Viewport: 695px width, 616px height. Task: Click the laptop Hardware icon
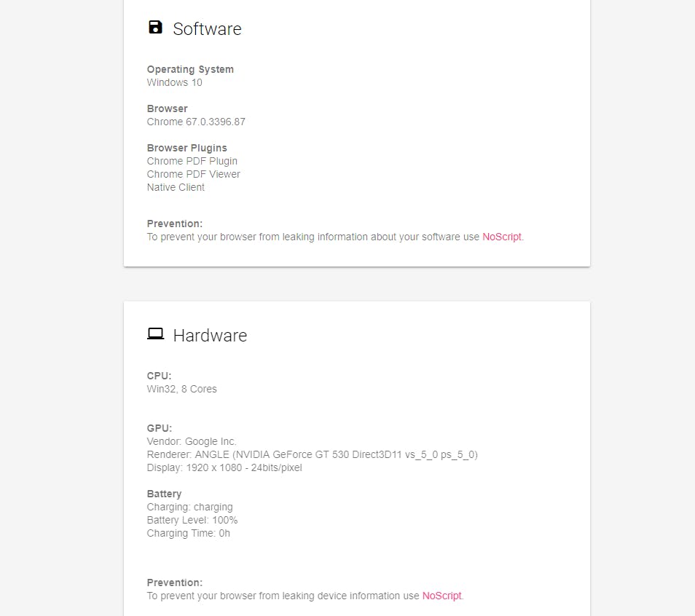(x=155, y=334)
